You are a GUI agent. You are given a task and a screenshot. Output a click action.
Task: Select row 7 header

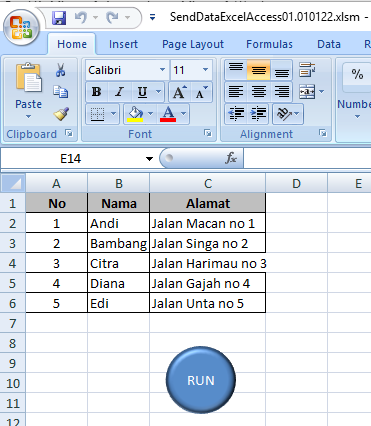[13, 323]
